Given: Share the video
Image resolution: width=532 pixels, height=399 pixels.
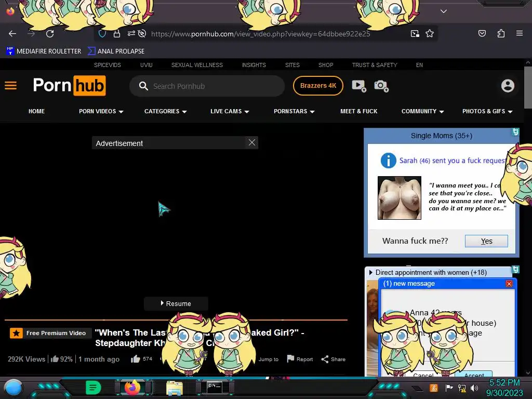Looking at the screenshot, I should pos(333,359).
